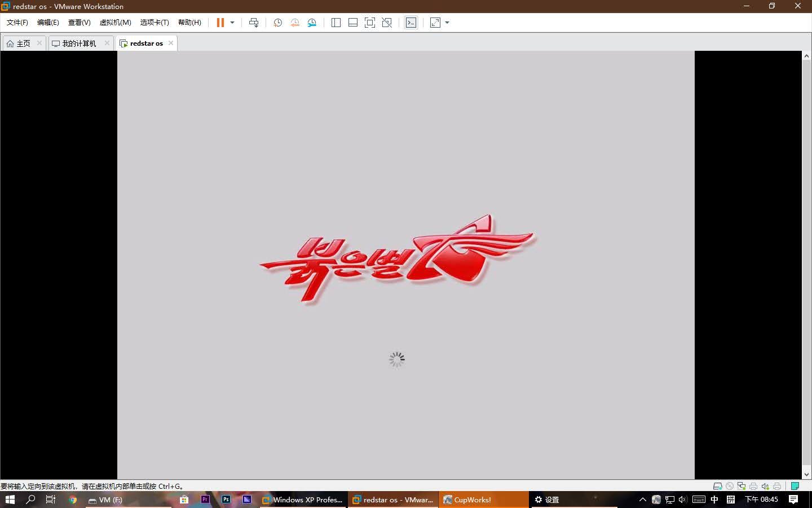Open network status in the system tray

[x=670, y=500]
